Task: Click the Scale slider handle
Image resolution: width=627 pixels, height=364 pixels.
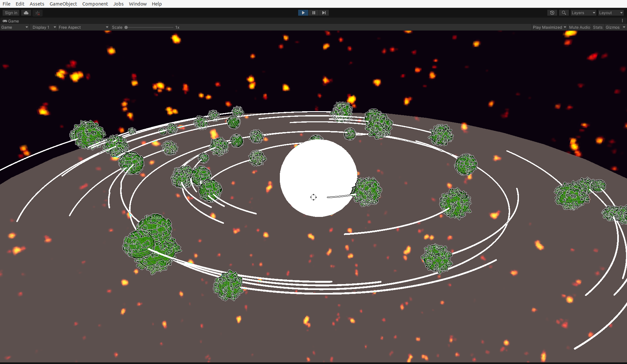Action: (126, 27)
